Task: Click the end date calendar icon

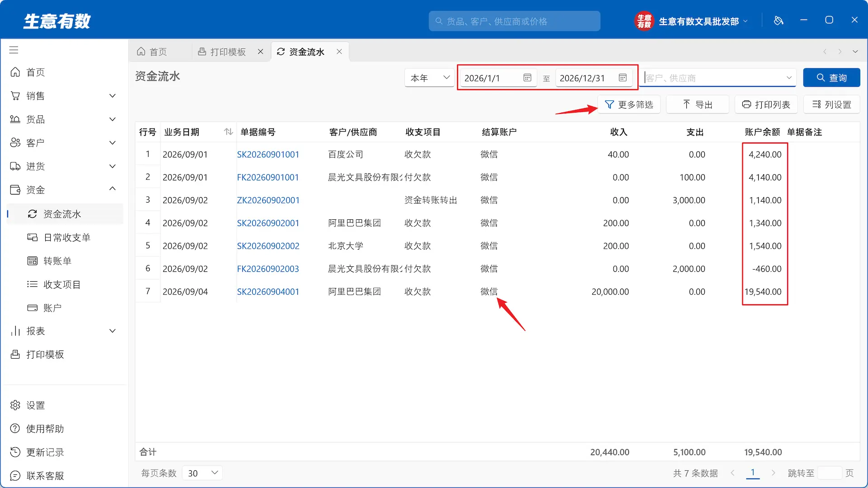Action: (x=623, y=78)
